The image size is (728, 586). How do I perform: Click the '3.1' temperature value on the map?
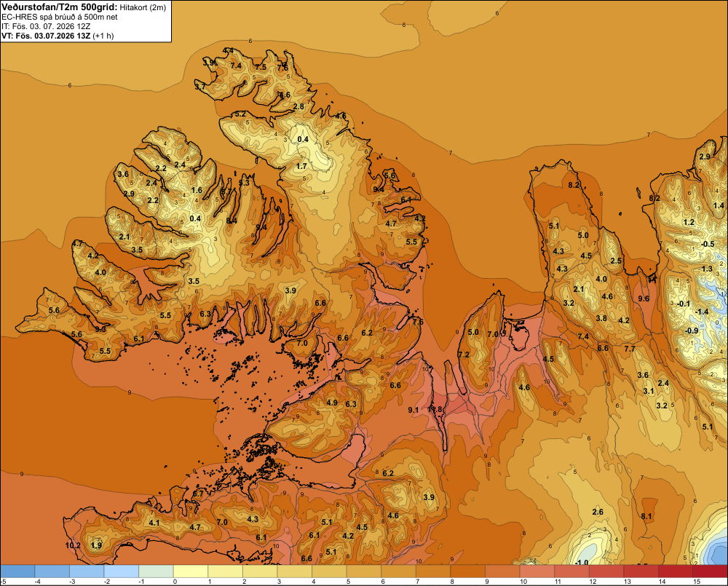[x=648, y=392]
